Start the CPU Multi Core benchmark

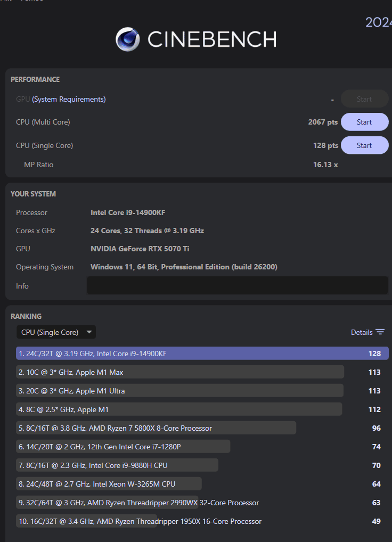(x=365, y=122)
